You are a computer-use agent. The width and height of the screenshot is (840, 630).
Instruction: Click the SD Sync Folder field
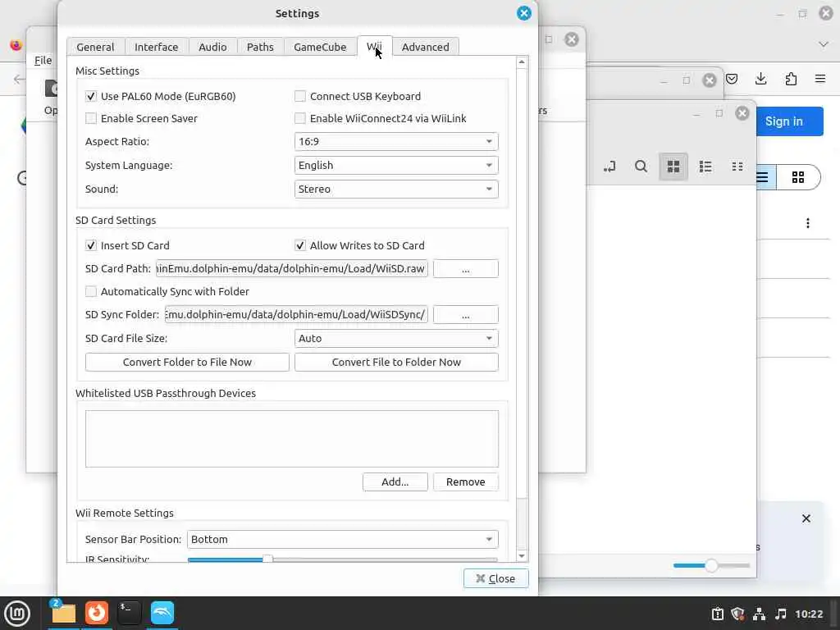(x=296, y=315)
